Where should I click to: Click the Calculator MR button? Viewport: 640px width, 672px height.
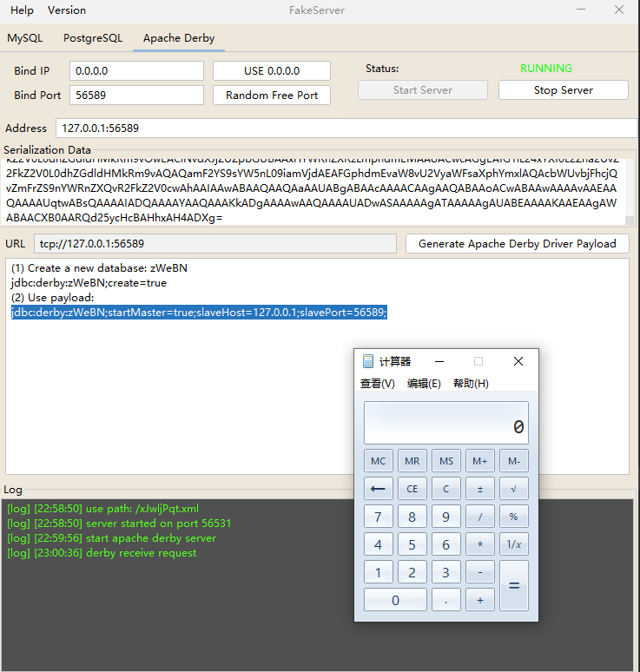[412, 461]
